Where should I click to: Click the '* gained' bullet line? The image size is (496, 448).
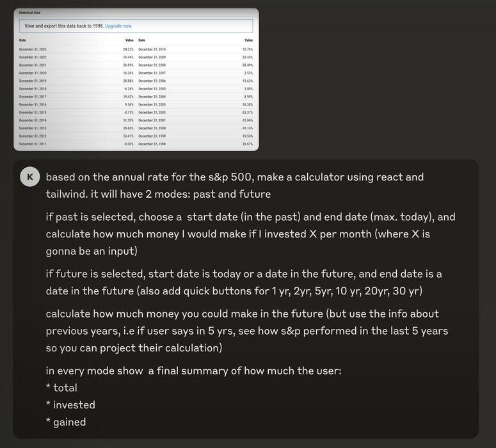(66, 422)
